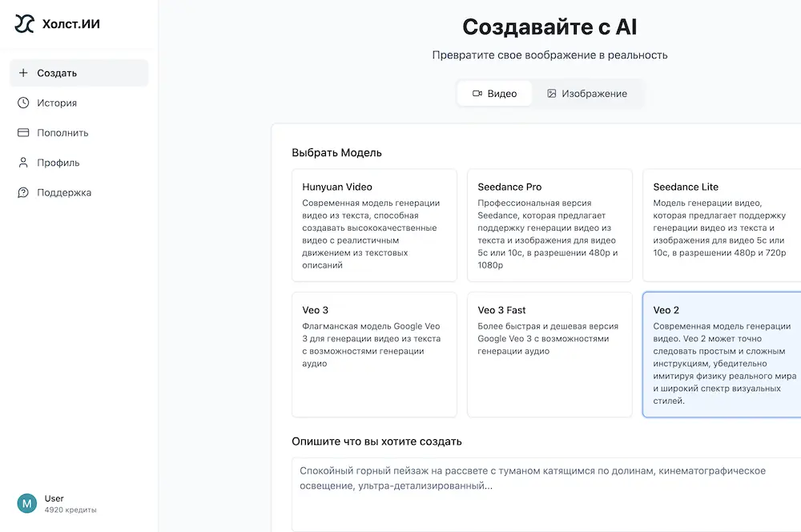801x532 pixels.
Task: Click the picture icon on Изображение tab
Action: (551, 93)
